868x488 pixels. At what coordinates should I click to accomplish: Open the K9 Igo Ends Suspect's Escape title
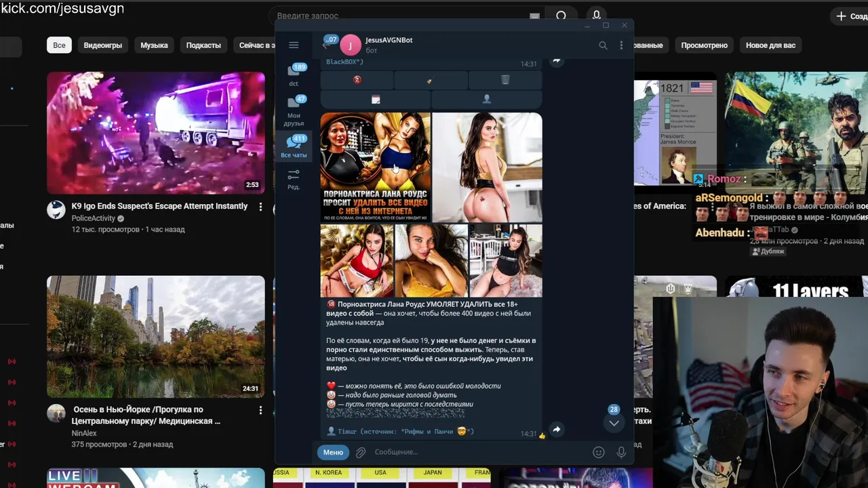pos(159,206)
